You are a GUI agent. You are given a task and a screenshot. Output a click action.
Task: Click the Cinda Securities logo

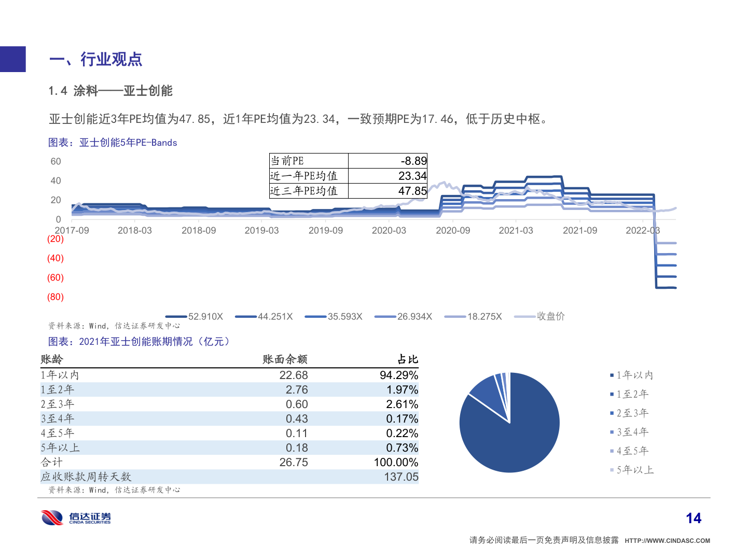click(76, 517)
